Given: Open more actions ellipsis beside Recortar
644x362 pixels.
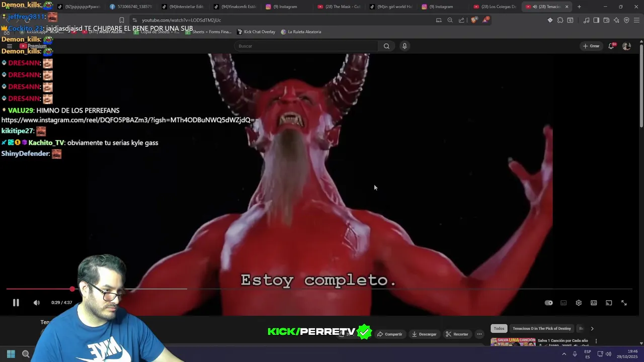Looking at the screenshot, I should point(479,334).
